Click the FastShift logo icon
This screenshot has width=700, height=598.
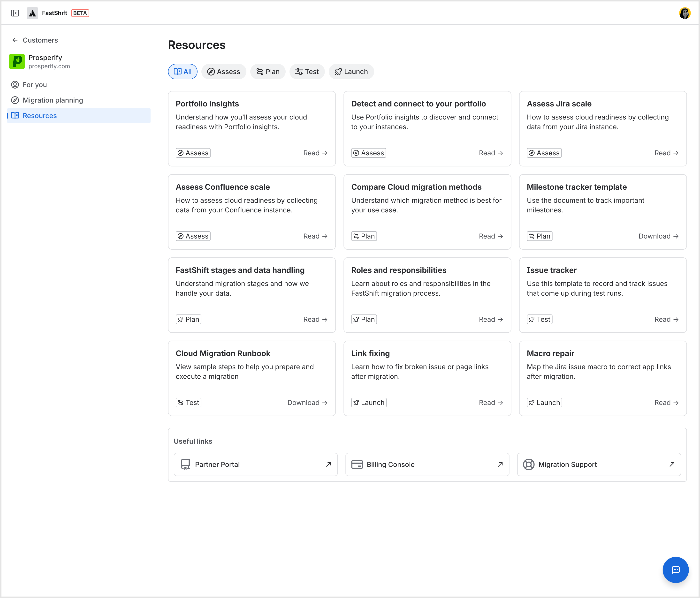tap(32, 13)
